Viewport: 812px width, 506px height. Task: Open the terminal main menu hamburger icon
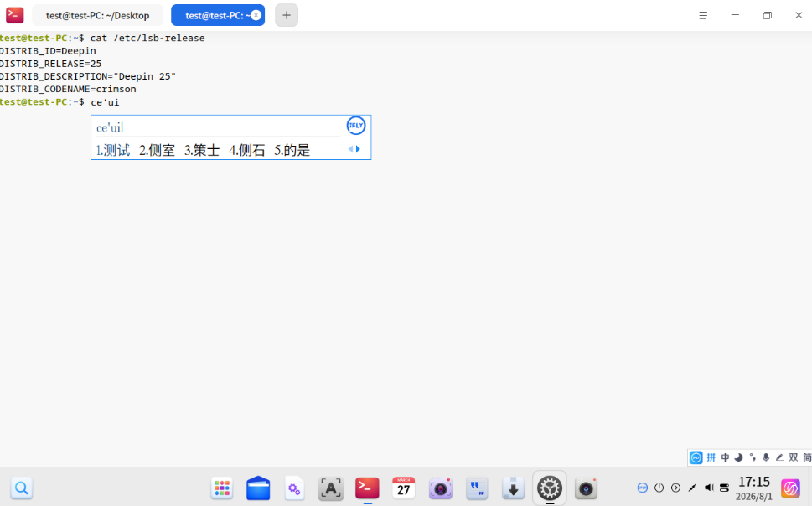(703, 16)
